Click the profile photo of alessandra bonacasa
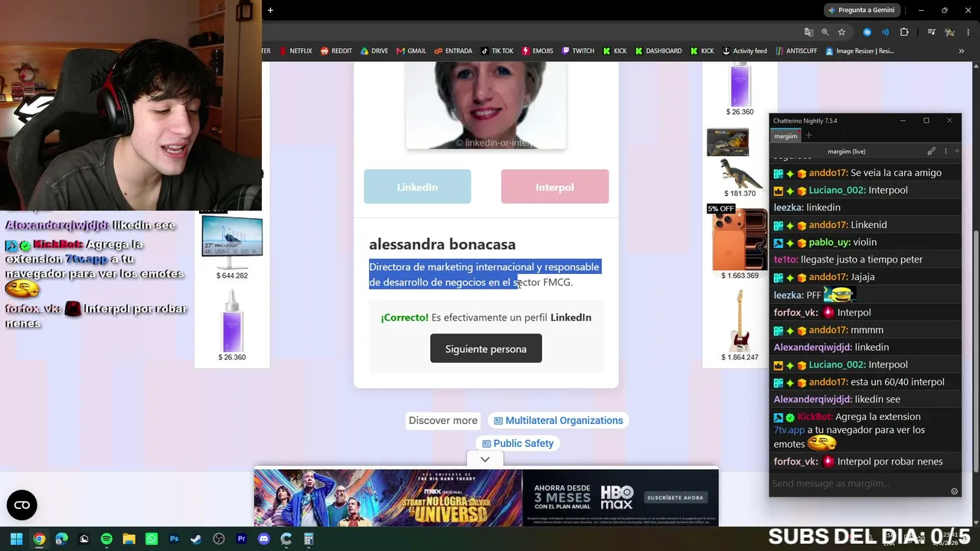The width and height of the screenshot is (980, 551). coord(485,106)
